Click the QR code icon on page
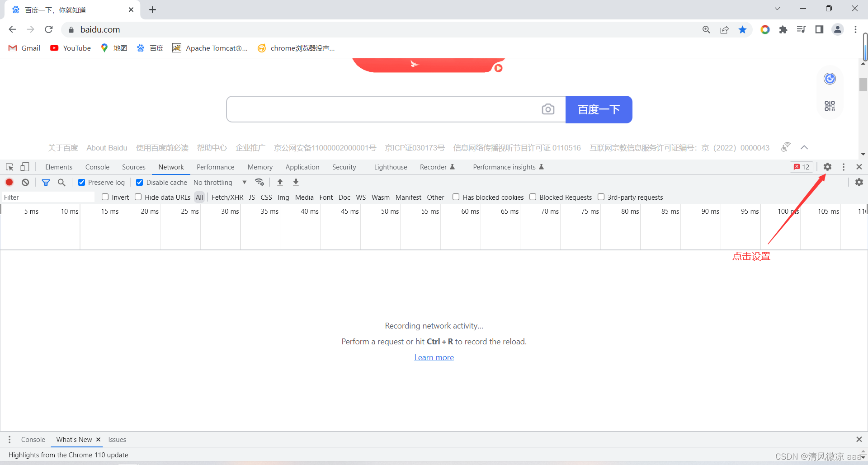Viewport: 868px width, 465px height. click(x=830, y=106)
